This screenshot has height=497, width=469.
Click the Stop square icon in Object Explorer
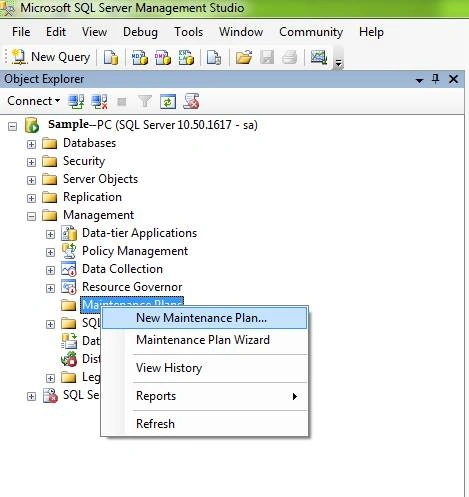tap(122, 101)
